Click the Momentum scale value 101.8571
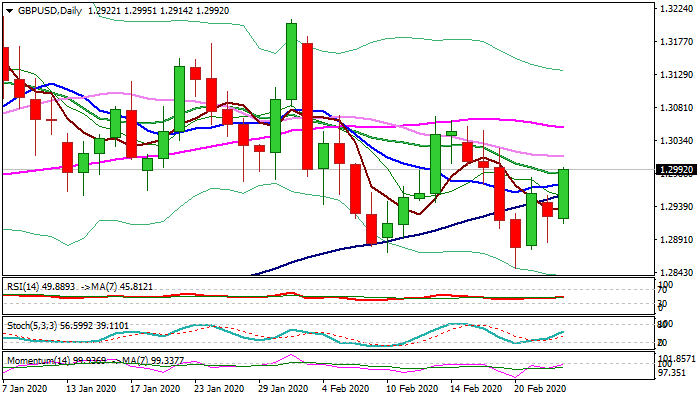The image size is (700, 400). (x=677, y=358)
